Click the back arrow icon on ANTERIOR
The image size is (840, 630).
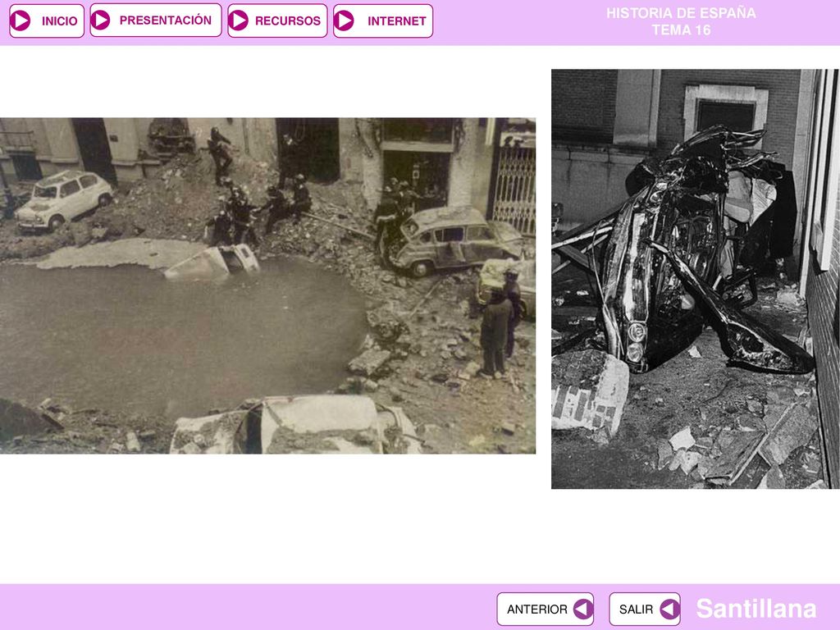583,609
